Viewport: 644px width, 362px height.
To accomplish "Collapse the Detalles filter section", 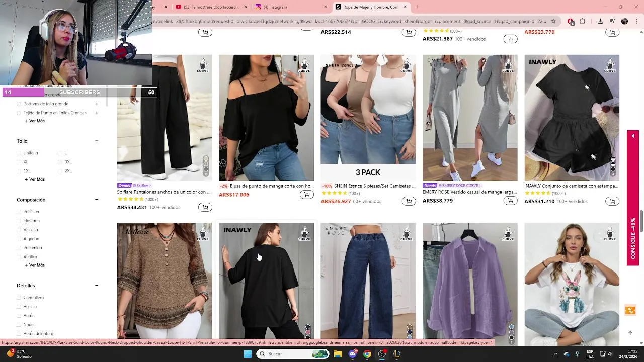I will click(x=97, y=286).
